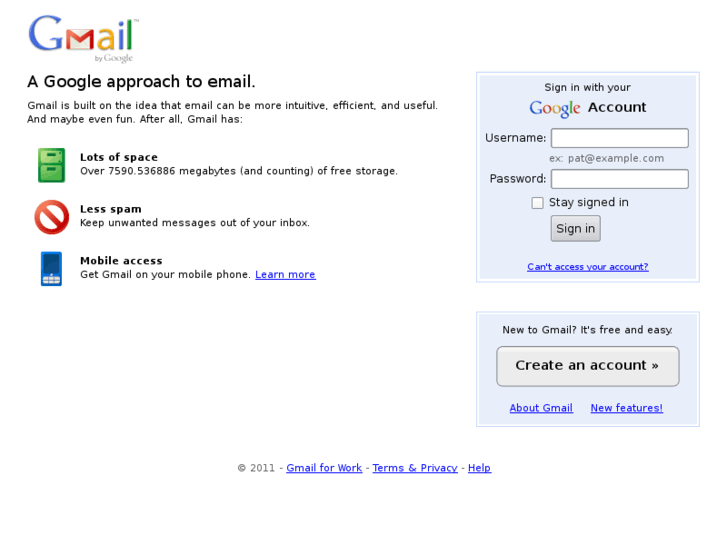Click the blue mobile phone icon
This screenshot has width=727, height=545.
(51, 269)
